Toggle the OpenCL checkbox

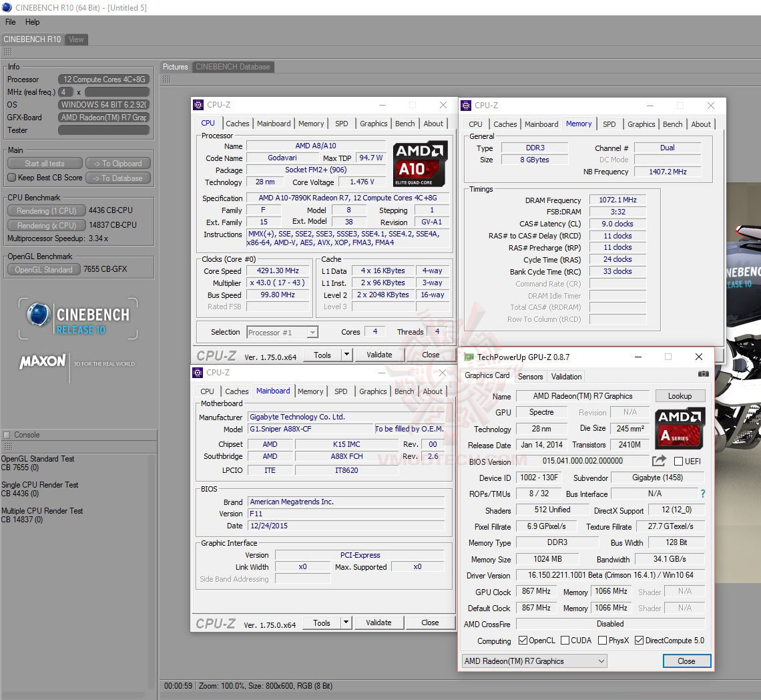coord(523,641)
